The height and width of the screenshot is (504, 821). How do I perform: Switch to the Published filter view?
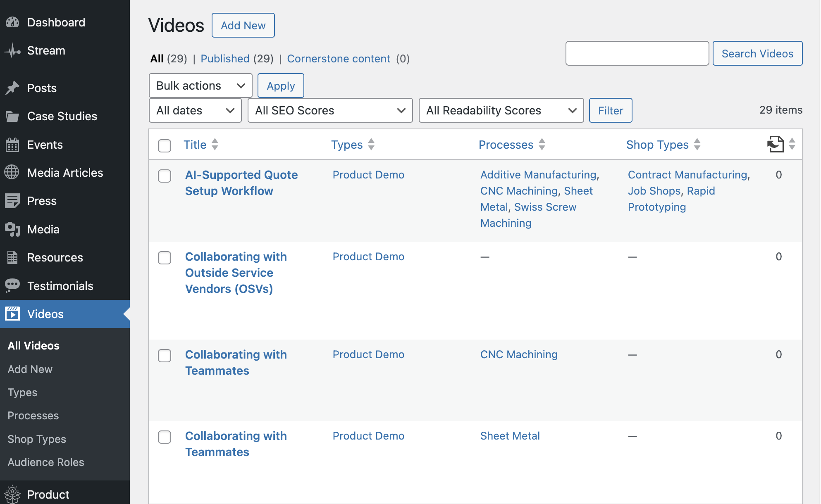225,59
